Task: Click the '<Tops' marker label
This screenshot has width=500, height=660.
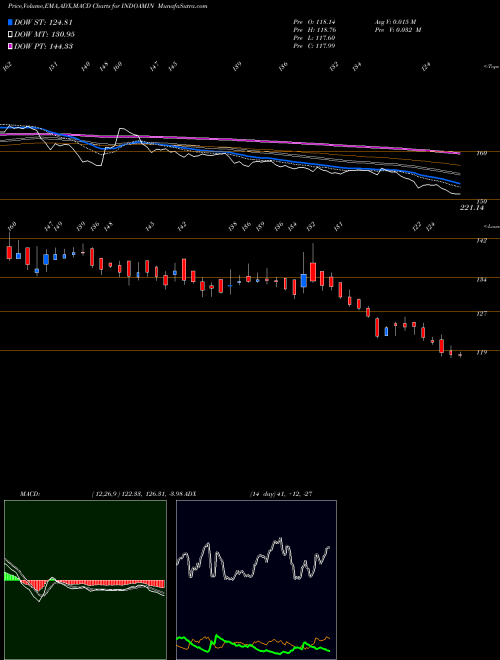Action: click(x=491, y=67)
